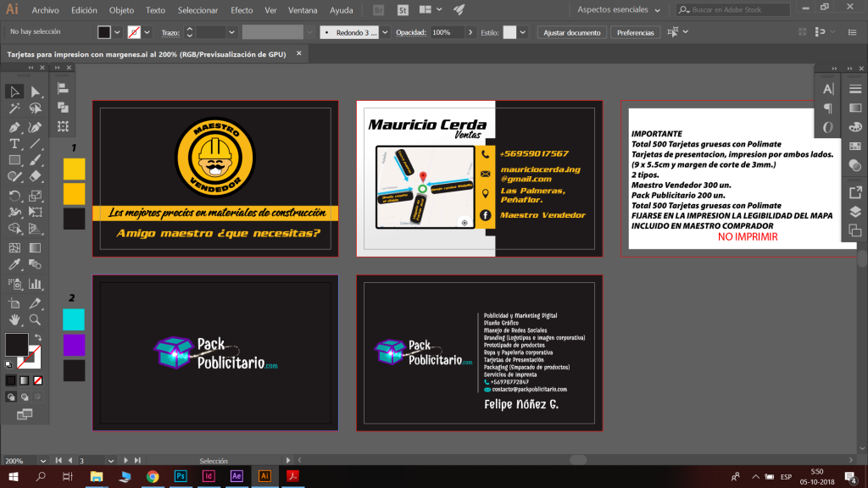Select the Eyedropper tool
This screenshot has height=488, width=868.
click(14, 264)
